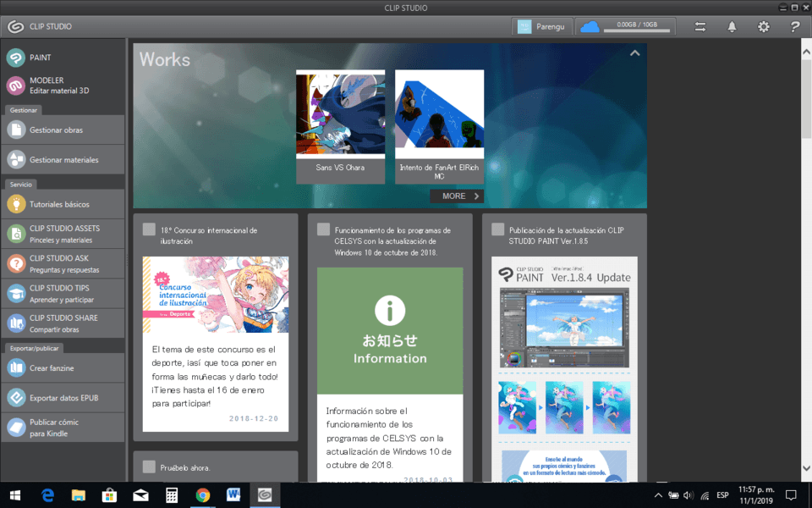Open Windows Start menu
This screenshot has width=812, height=508.
(15, 495)
